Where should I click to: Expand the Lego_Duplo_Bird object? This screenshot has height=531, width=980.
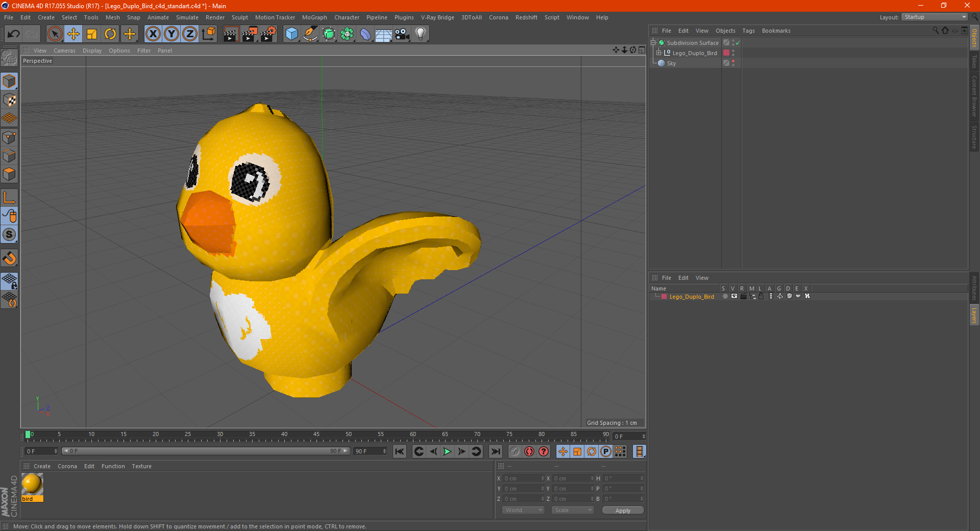659,53
